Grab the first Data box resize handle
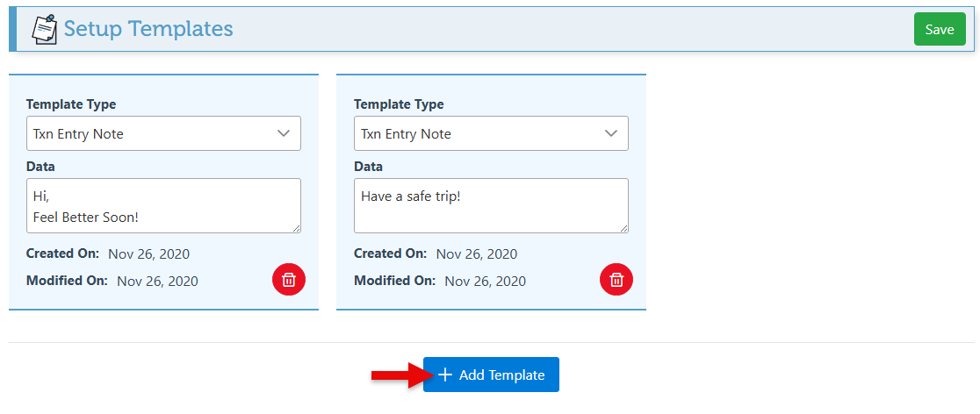This screenshot has width=980, height=414. click(296, 228)
